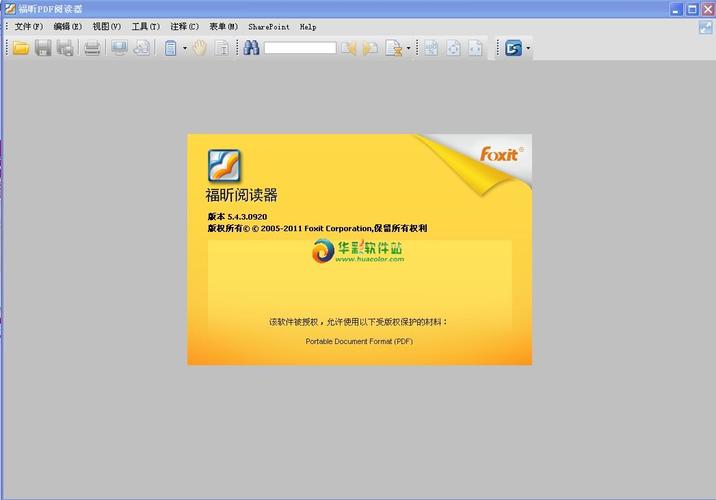The image size is (716, 500).
Task: Click the find previous arrow icon
Action: tap(349, 48)
